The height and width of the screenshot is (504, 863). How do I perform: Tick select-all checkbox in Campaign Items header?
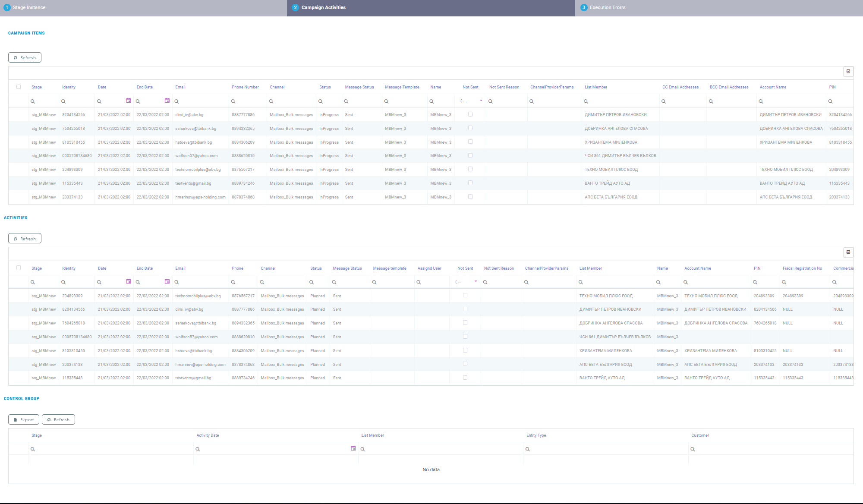19,87
